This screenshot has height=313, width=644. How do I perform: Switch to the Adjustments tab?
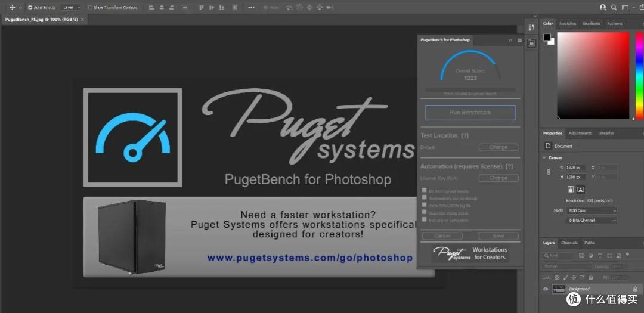click(580, 133)
